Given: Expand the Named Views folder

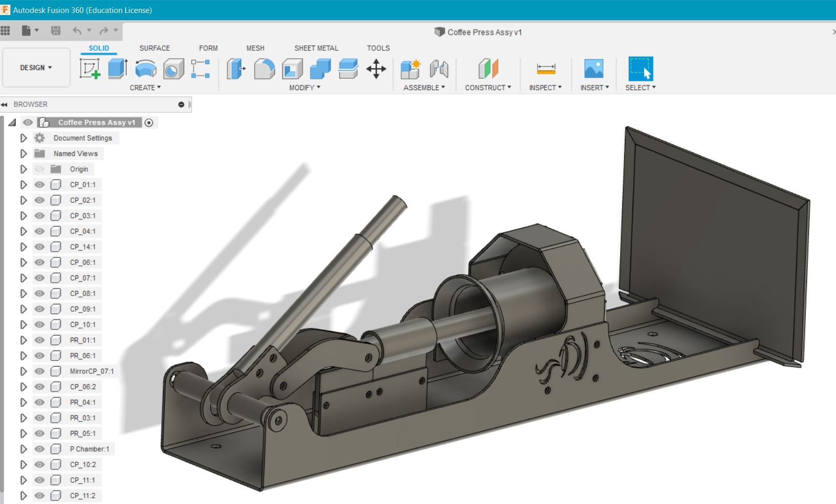Looking at the screenshot, I should (23, 153).
